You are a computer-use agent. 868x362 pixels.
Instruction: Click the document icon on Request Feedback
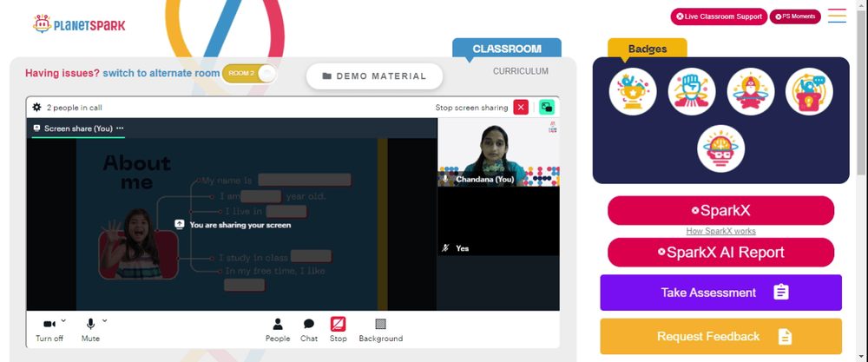click(x=785, y=337)
